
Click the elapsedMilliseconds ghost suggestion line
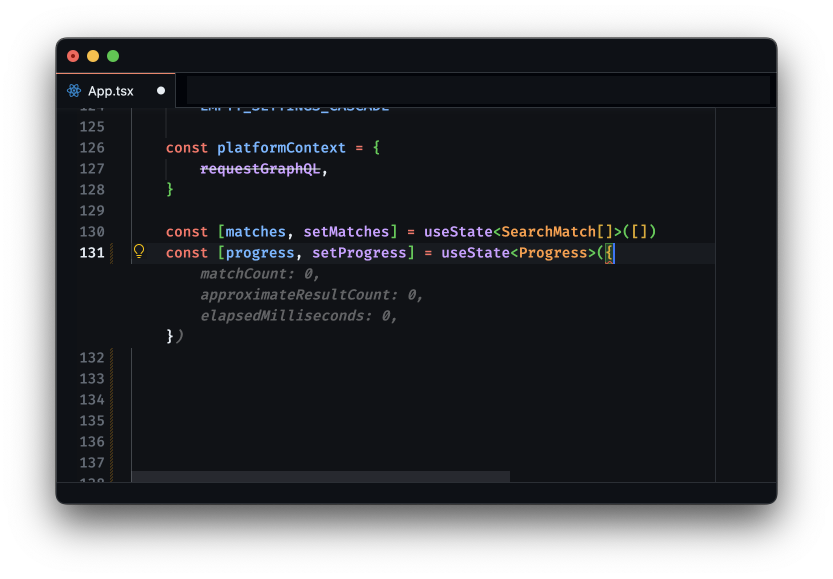pos(299,316)
